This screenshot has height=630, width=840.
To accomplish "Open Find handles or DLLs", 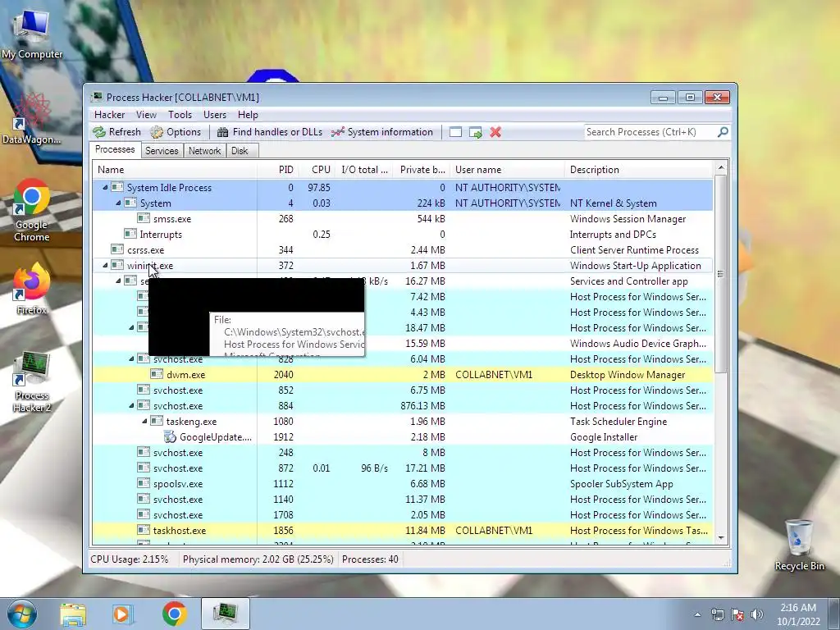I will pyautogui.click(x=270, y=132).
